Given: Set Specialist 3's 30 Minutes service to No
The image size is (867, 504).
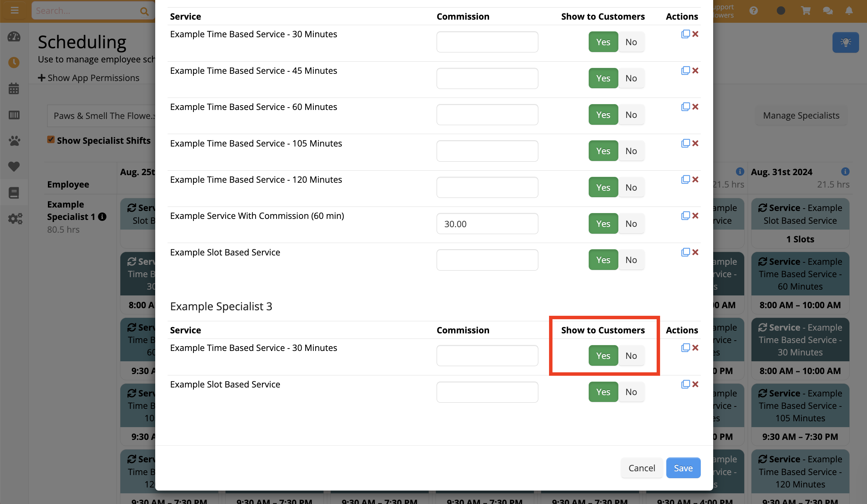Looking at the screenshot, I should (631, 356).
